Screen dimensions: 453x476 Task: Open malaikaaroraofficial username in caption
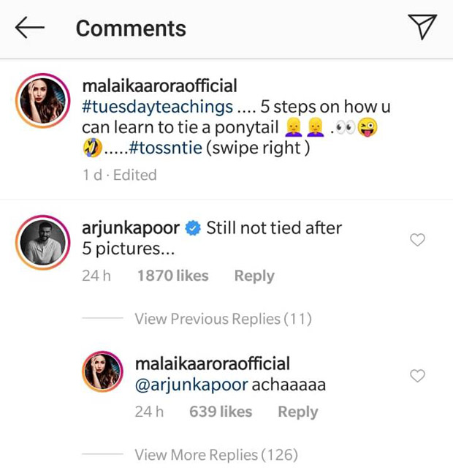(159, 86)
